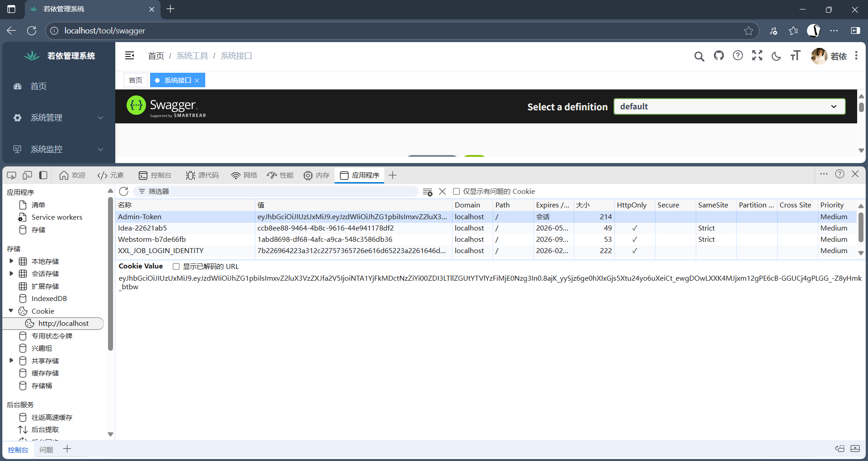Clear all cookies icon
The image size is (868, 461).
click(x=427, y=192)
